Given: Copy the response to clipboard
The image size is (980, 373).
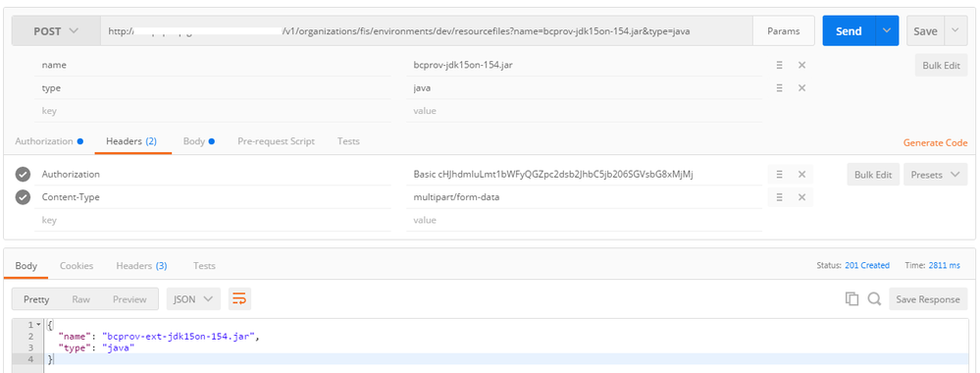Looking at the screenshot, I should pos(851,299).
